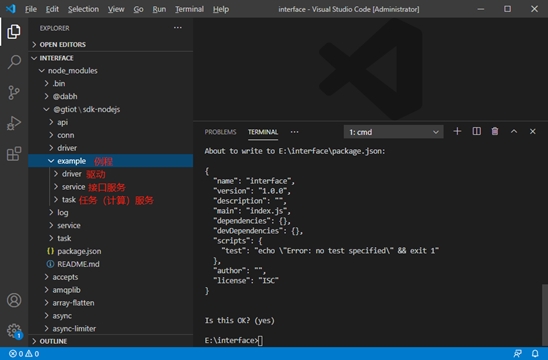Open the Extensions view icon

click(14, 154)
